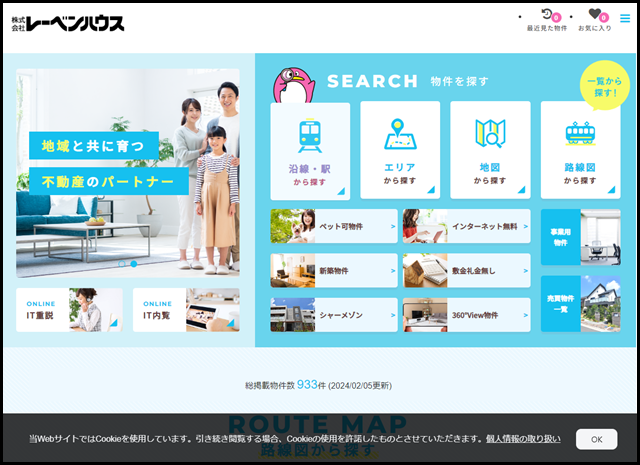The image size is (640, 465).
Task: Open インターネット無料 listings
Action: (467, 226)
